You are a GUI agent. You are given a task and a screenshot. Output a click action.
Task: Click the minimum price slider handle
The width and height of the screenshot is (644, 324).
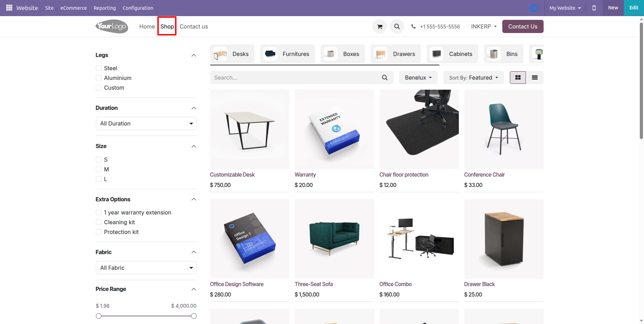click(99, 316)
